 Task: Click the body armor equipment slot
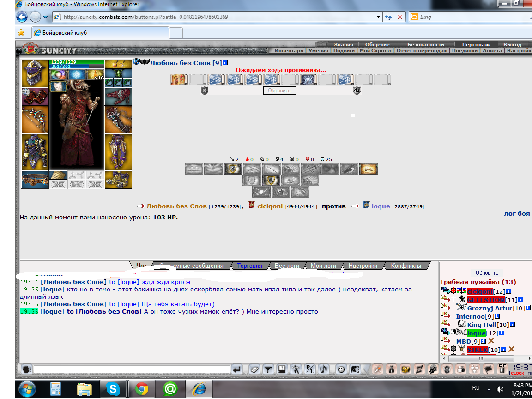[35, 151]
